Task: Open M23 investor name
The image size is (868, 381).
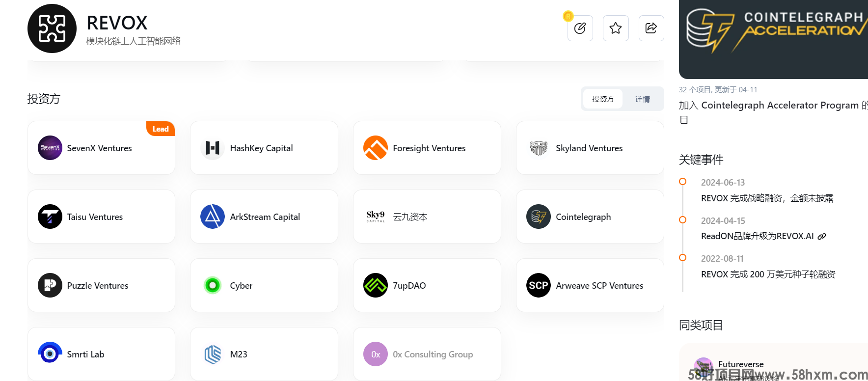Action: coord(239,354)
